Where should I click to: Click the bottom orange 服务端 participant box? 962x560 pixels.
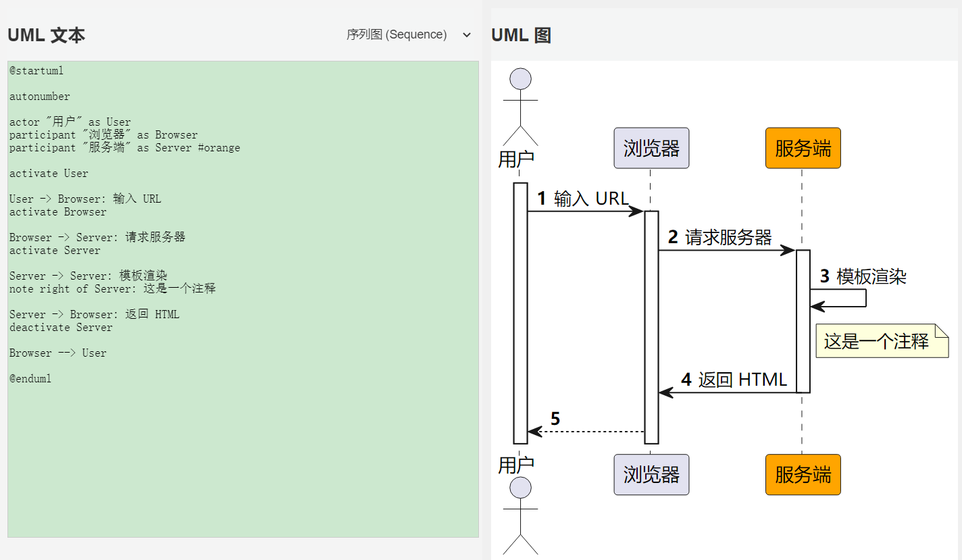(x=803, y=474)
